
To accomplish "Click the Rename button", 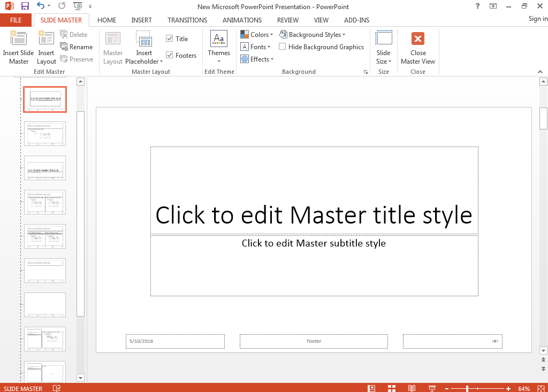I will [77, 47].
